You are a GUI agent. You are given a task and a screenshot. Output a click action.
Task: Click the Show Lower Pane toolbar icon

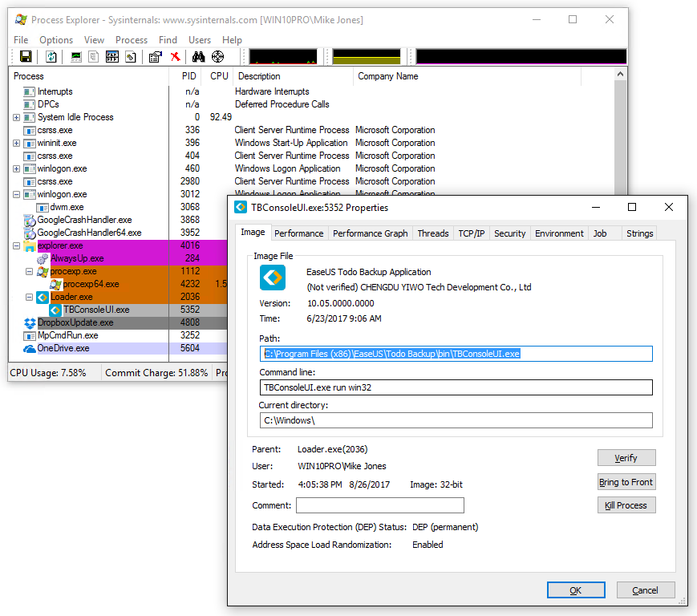pyautogui.click(x=112, y=57)
